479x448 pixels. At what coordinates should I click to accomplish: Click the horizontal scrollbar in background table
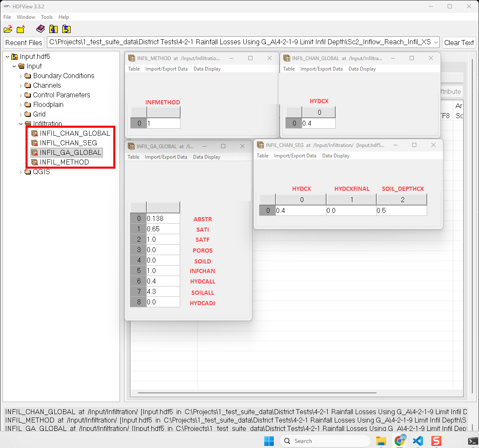257,392
